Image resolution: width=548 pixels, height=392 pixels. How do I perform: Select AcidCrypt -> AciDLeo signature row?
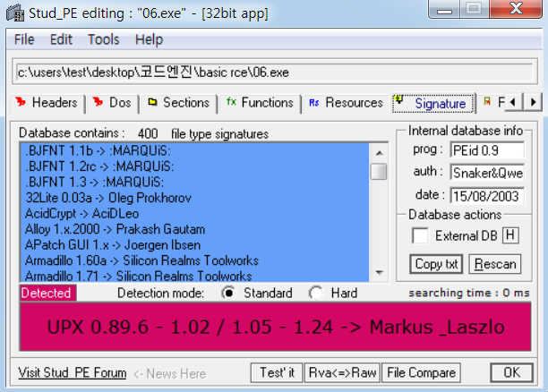click(194, 214)
